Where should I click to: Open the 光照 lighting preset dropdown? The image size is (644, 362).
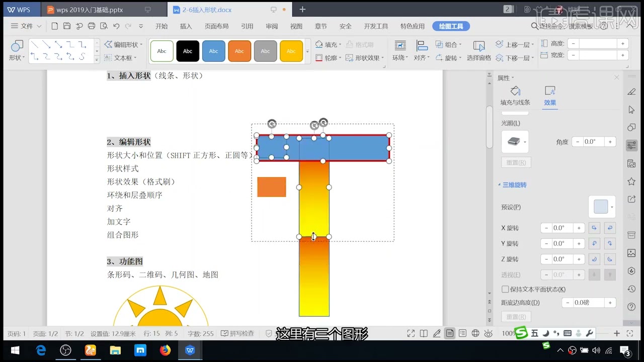click(515, 142)
